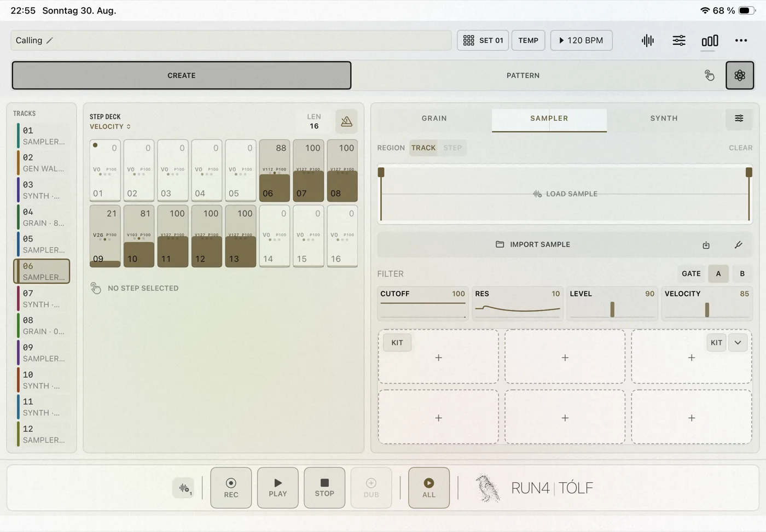Edit the project name with the pencil icon
Screen dimensions: 766x532
pos(49,40)
